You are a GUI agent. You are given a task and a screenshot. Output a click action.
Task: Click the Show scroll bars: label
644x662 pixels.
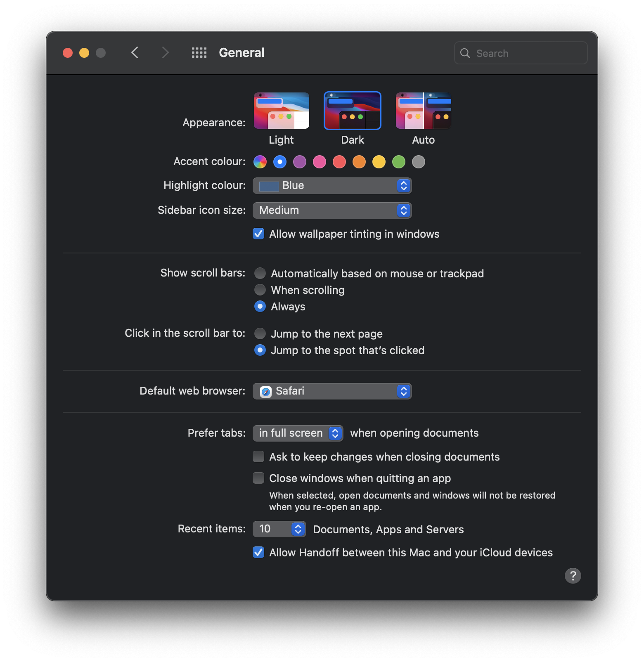203,273
